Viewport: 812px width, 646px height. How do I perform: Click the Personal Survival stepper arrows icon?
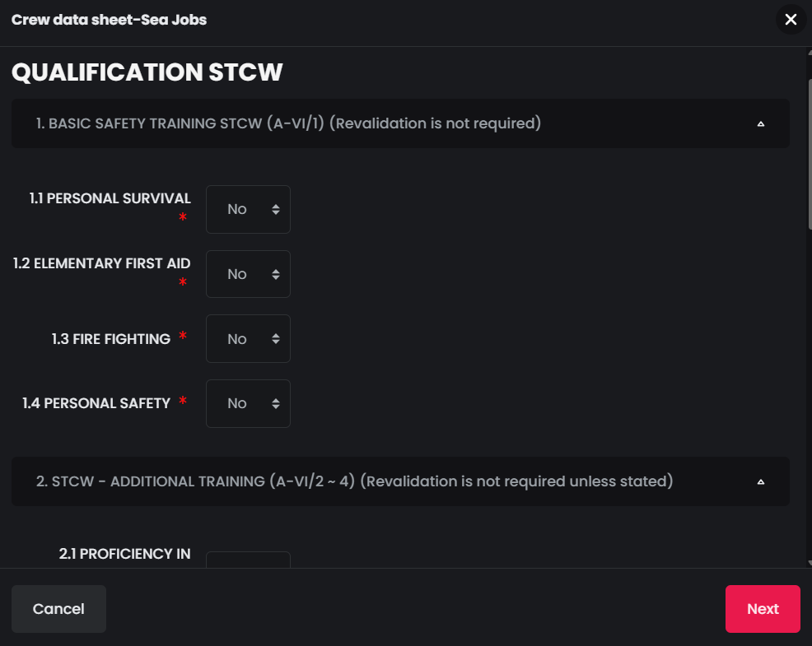276,209
